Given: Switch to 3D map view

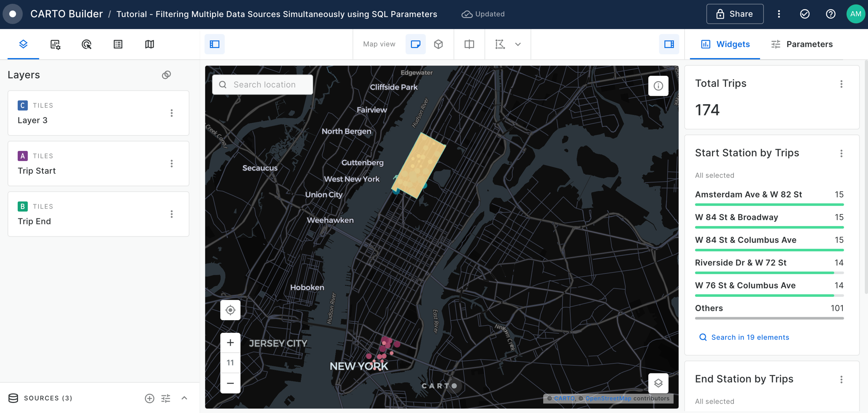Looking at the screenshot, I should [438, 44].
